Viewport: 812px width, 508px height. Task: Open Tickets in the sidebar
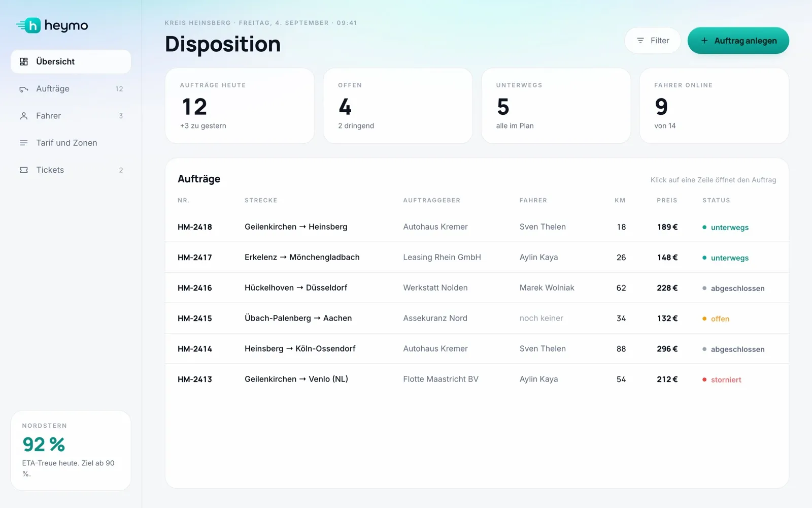(71, 170)
